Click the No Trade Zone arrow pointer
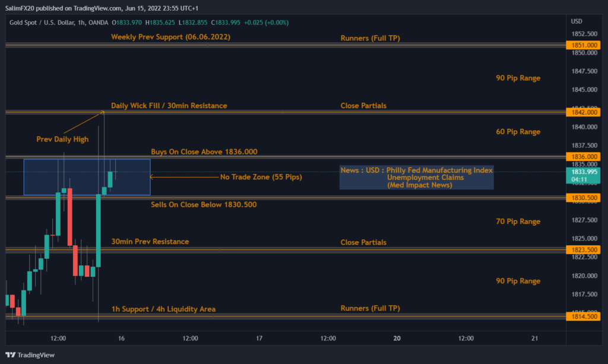This screenshot has height=364, width=608. (x=153, y=177)
